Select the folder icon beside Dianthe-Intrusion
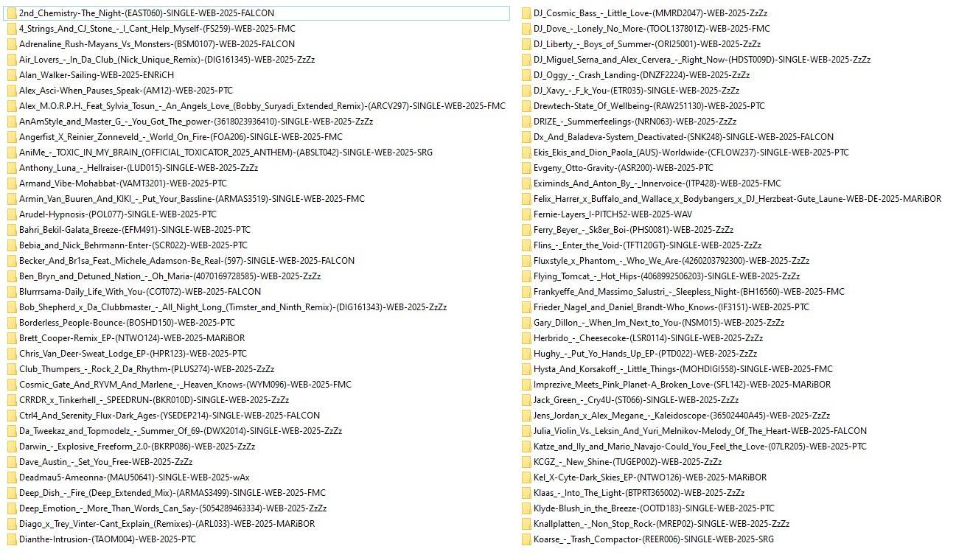This screenshot has height=560, width=956. [12, 539]
